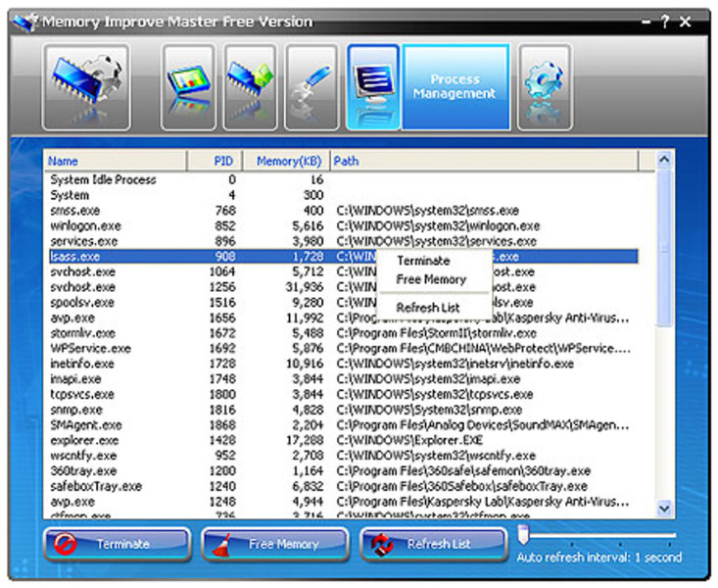Image resolution: width=718 pixels, height=588 pixels.
Task: Select the wscntfy.exe row
Action: pyautogui.click(x=344, y=456)
